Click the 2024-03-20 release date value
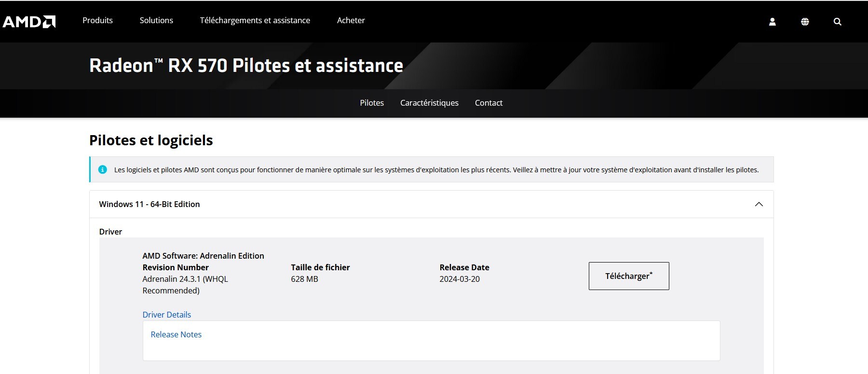Viewport: 868px width, 374px height. pos(460,279)
